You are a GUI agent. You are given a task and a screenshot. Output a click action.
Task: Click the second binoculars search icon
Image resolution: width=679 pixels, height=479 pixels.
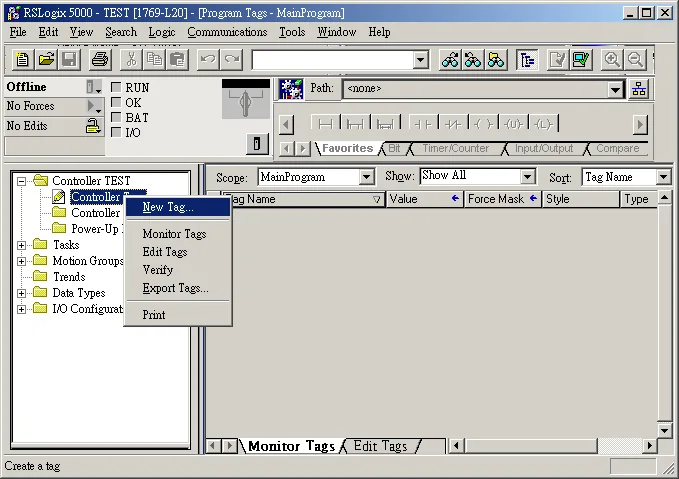pos(473,59)
